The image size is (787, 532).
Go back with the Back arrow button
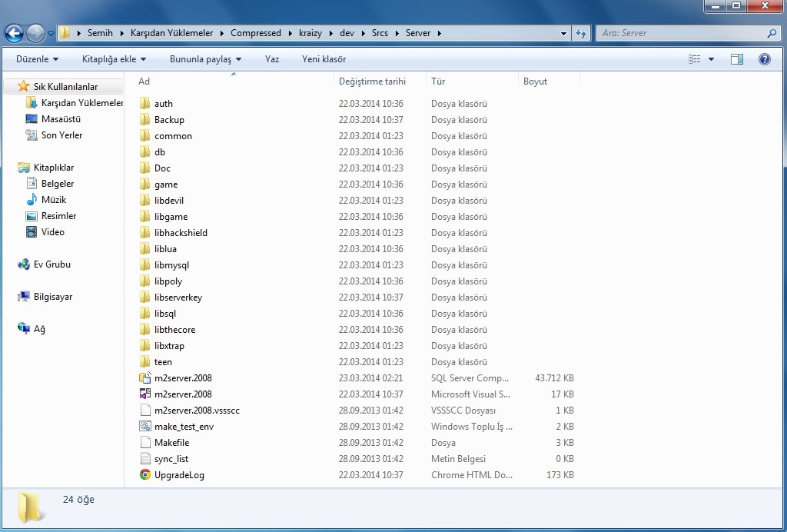14,34
